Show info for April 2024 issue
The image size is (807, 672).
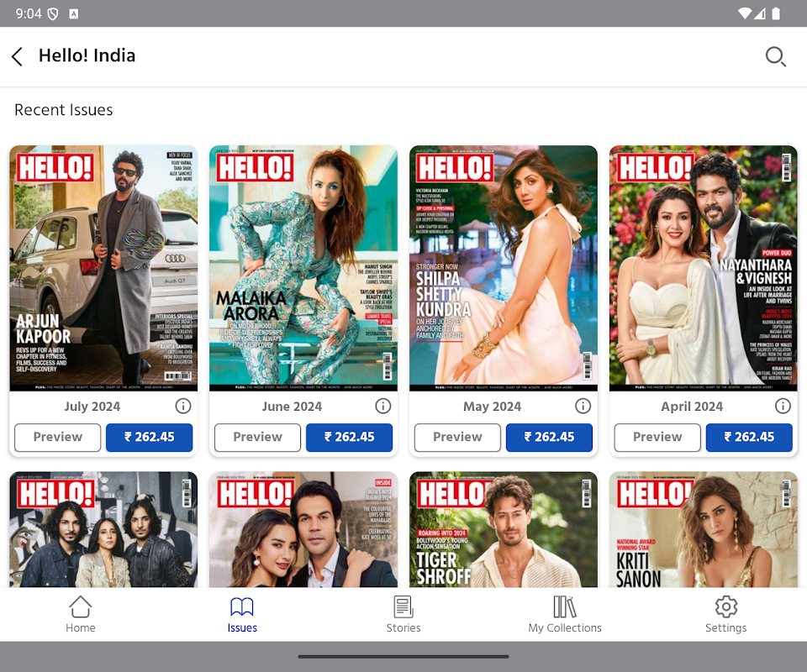click(x=783, y=407)
